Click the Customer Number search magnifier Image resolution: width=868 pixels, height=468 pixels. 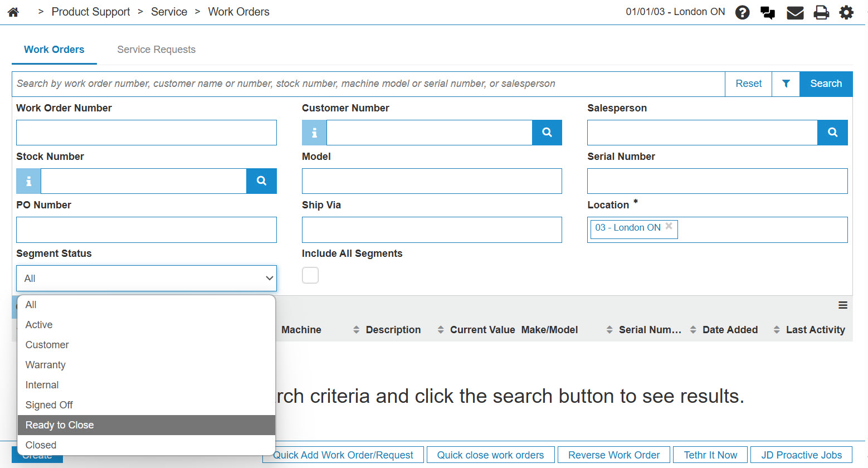point(547,133)
